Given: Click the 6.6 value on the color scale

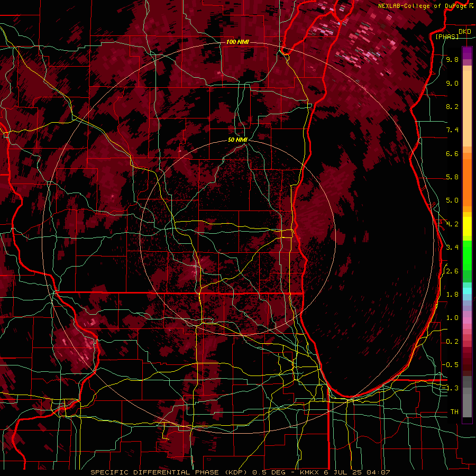Looking at the screenshot, I should pyautogui.click(x=452, y=153).
